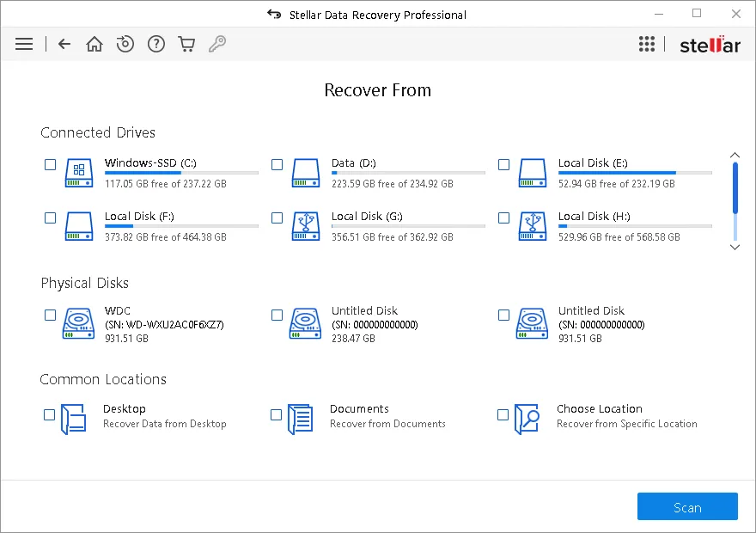Click the Windows-SSD (C:) drive icon
The width and height of the screenshot is (756, 533).
pyautogui.click(x=78, y=173)
